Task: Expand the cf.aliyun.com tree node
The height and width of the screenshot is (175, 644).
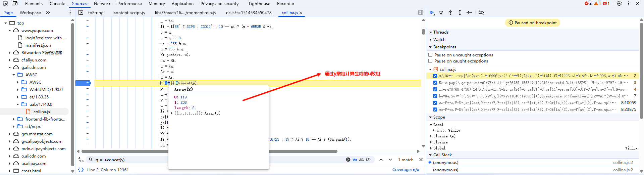Action: point(9,60)
